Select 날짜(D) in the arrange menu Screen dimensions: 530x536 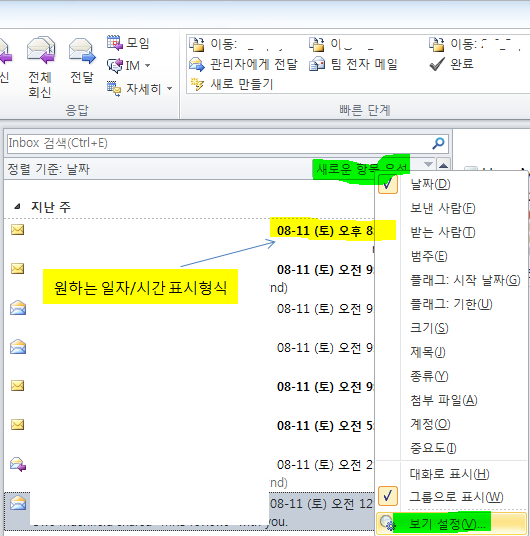pos(451,184)
